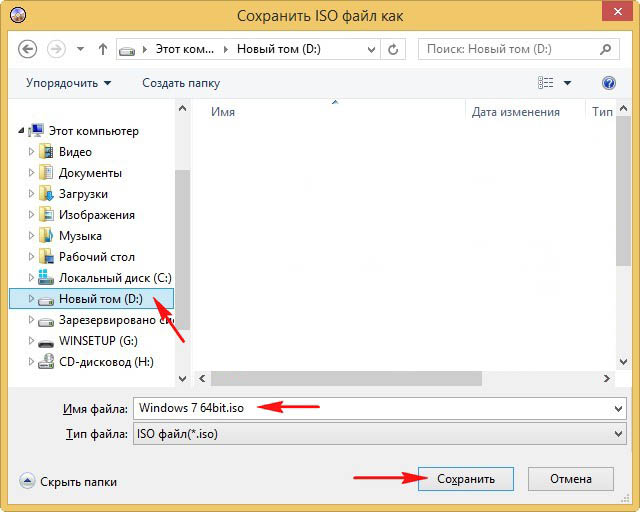This screenshot has height=512, width=640.
Task: Click the drive icon in address bar
Action: (x=127, y=51)
